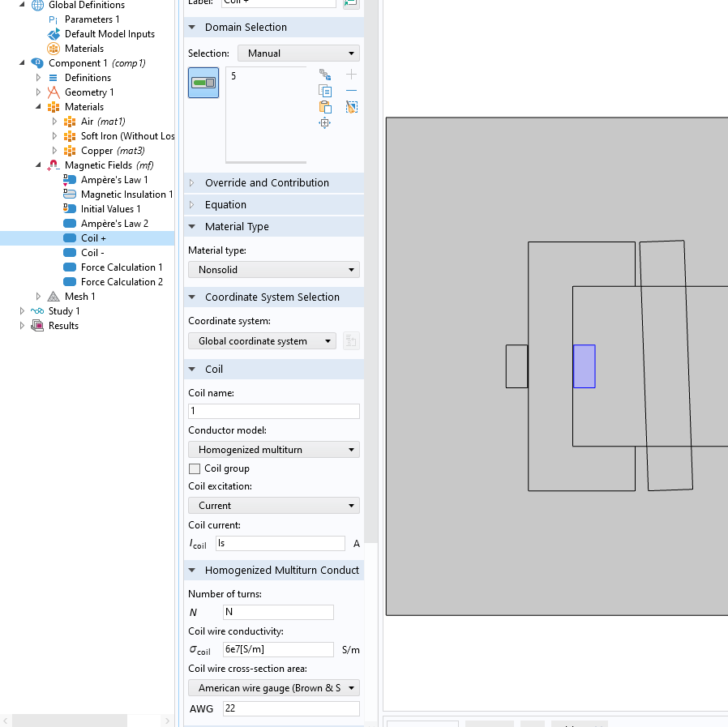Click the Create Selection icon
728x727 pixels.
click(x=325, y=75)
